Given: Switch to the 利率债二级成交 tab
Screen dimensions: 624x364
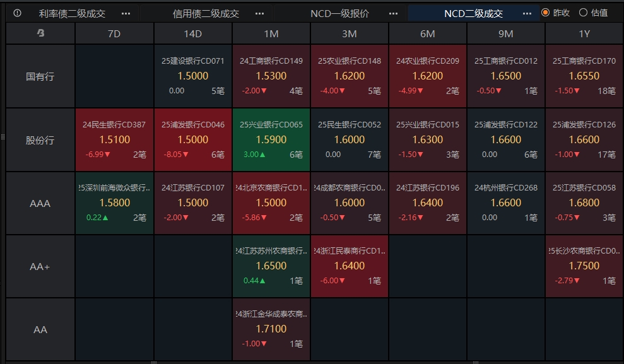Looking at the screenshot, I should coord(72,13).
